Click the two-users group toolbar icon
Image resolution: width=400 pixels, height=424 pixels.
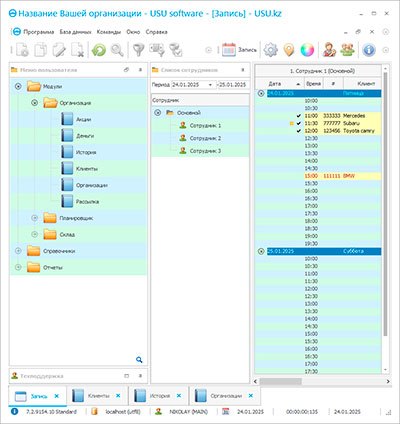[347, 50]
